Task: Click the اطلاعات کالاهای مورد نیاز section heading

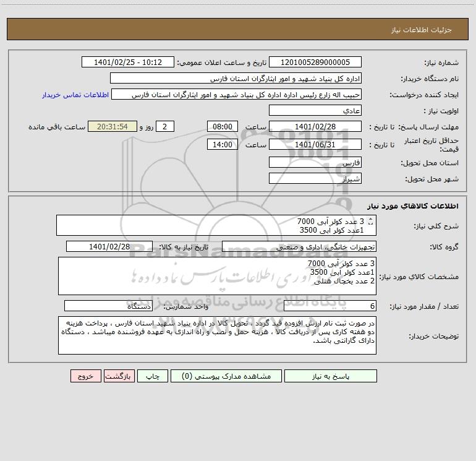Action: point(413,206)
